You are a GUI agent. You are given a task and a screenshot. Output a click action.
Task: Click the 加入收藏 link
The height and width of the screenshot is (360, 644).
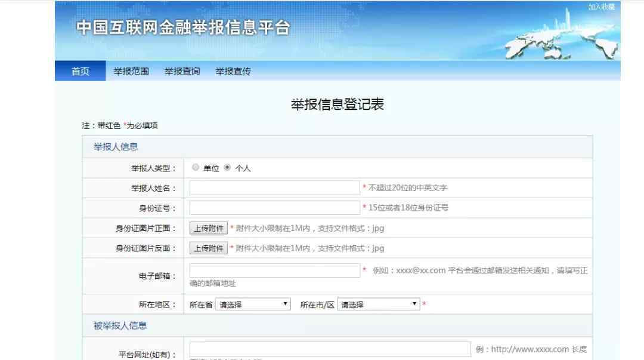tap(601, 7)
